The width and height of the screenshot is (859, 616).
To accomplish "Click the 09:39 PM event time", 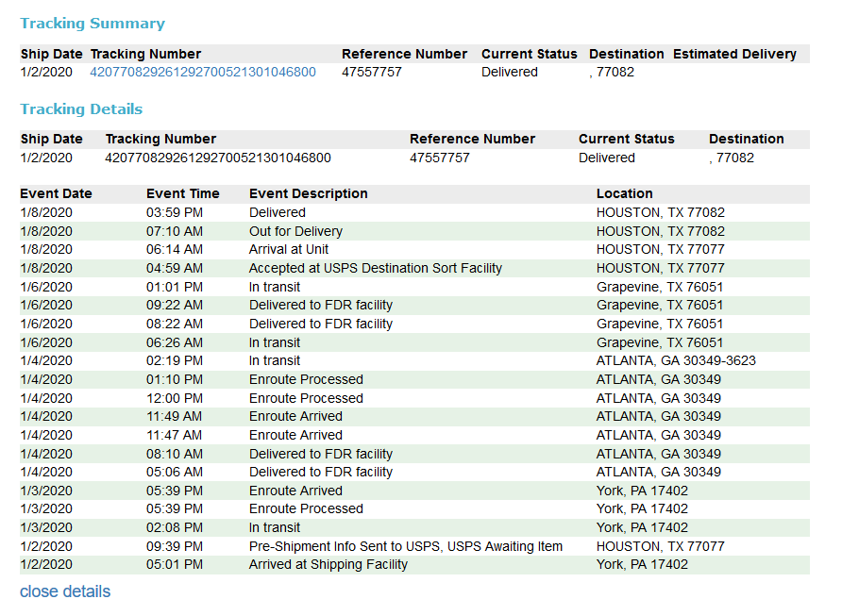I will tap(175, 546).
